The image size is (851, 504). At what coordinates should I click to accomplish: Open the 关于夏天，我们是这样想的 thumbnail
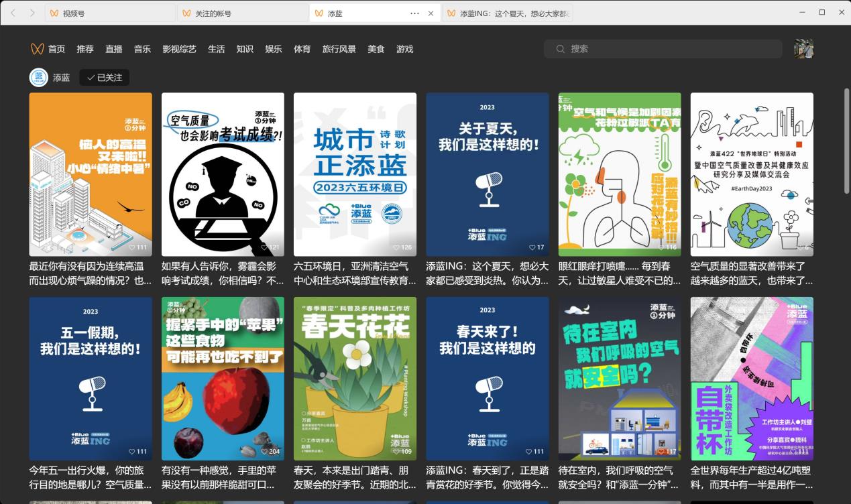(488, 174)
